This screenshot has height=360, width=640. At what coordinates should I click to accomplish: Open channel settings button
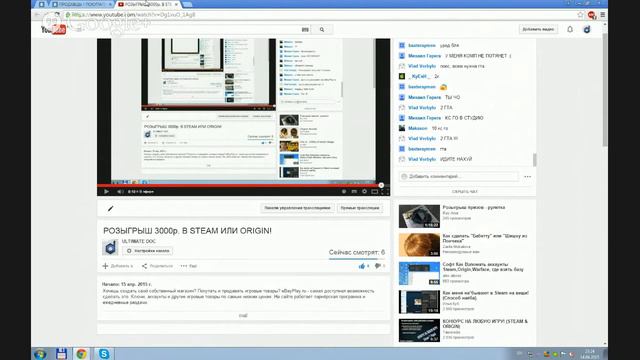click(147, 251)
